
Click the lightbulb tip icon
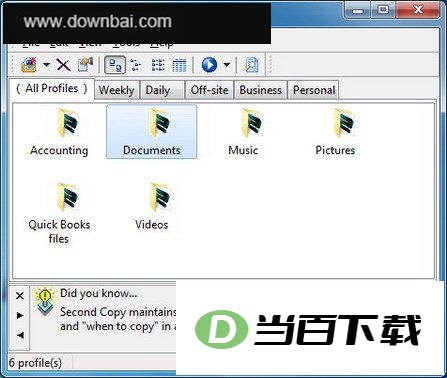[45, 301]
